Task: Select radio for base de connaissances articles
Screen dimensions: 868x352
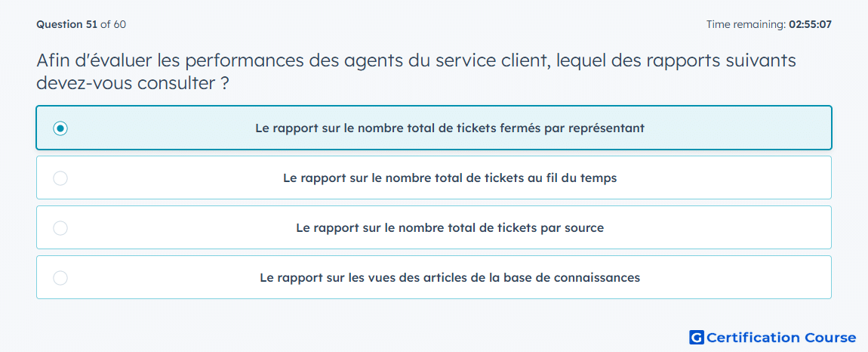Action: point(60,278)
